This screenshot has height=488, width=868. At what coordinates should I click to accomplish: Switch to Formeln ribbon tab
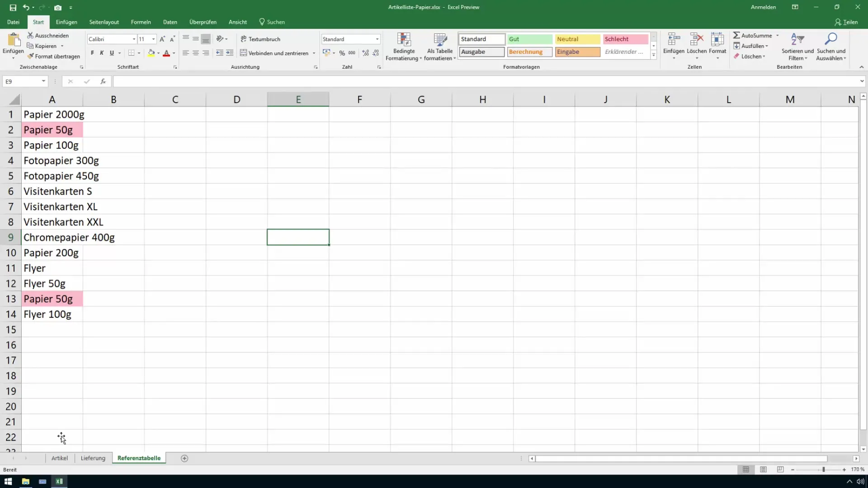coord(141,22)
